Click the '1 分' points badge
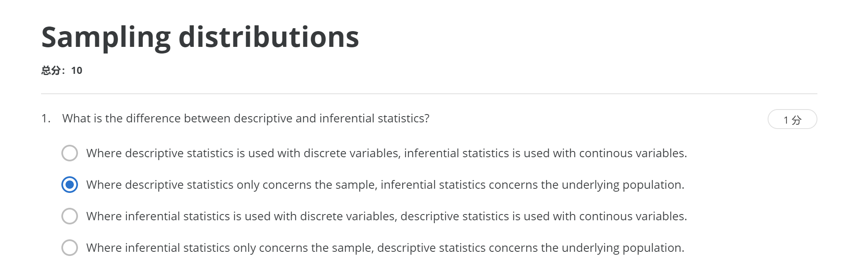Screen dimensions: 868x280 [x=792, y=120]
